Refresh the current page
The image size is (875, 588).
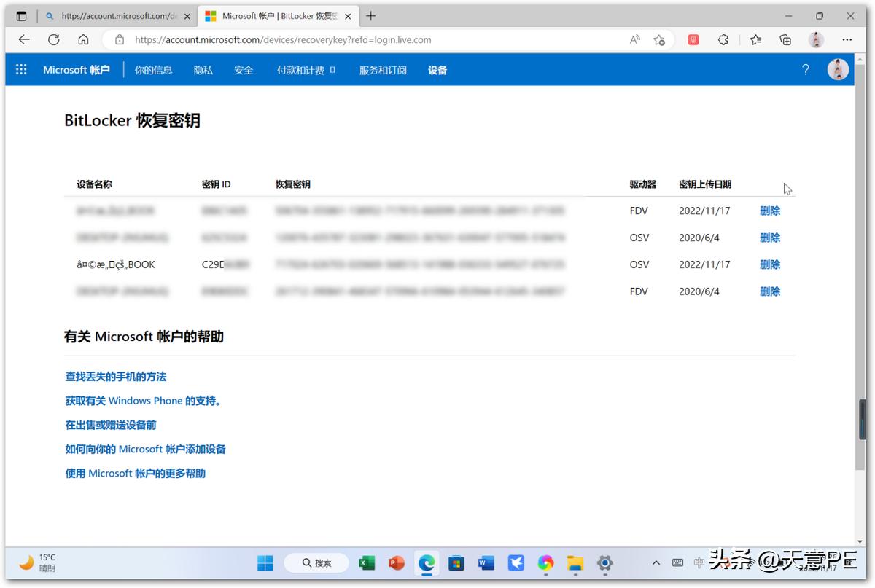click(53, 39)
